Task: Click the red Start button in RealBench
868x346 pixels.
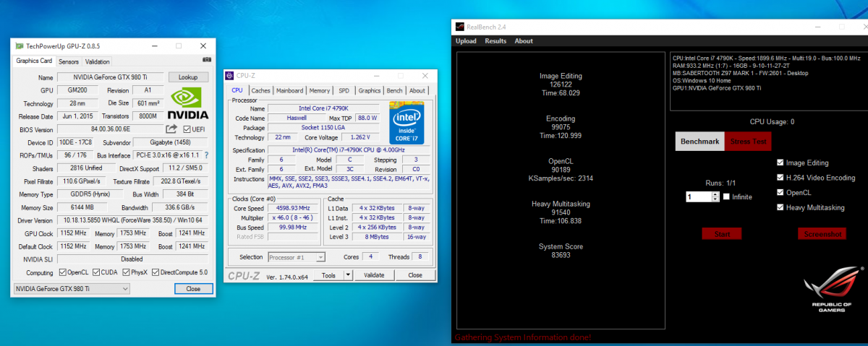Action: (722, 233)
